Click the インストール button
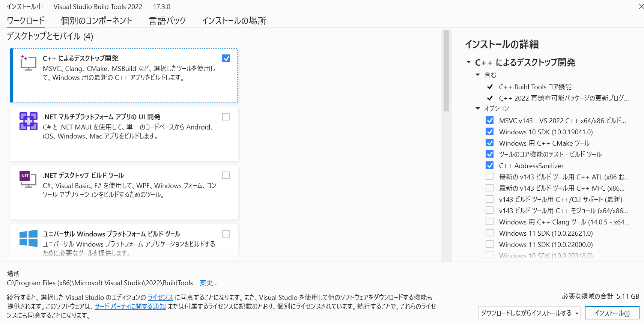The image size is (644, 325). click(x=612, y=313)
